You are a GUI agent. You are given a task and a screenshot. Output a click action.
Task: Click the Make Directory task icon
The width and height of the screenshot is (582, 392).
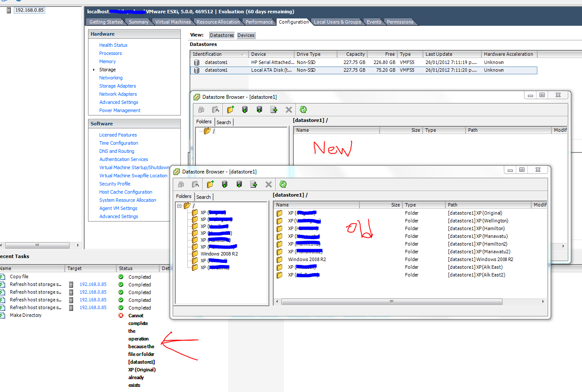coord(2,316)
